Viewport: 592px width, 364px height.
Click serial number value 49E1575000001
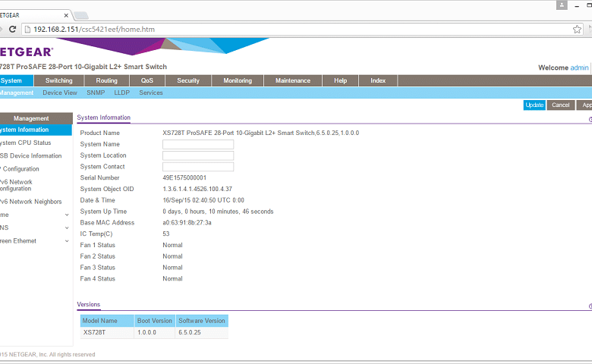184,177
